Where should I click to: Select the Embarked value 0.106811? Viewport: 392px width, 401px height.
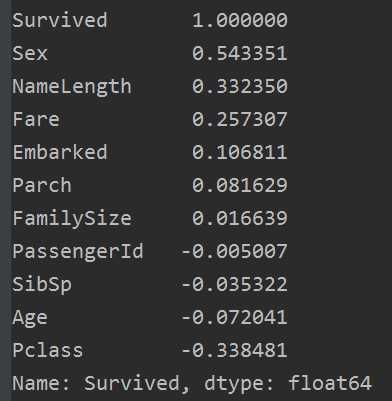pos(240,152)
